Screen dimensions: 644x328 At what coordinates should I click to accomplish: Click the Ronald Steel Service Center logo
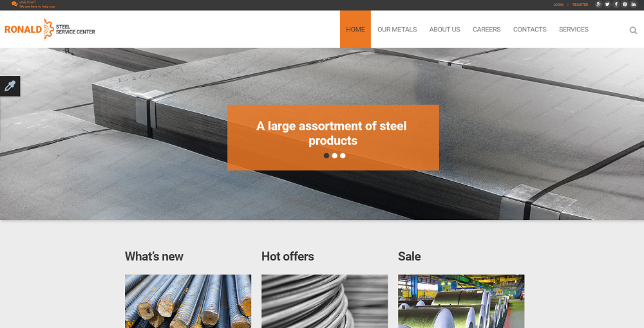click(x=50, y=29)
